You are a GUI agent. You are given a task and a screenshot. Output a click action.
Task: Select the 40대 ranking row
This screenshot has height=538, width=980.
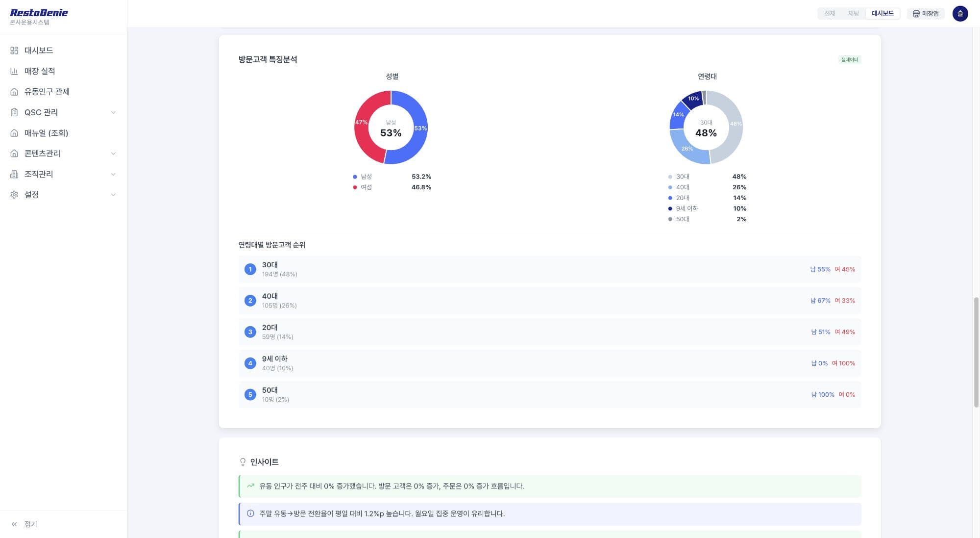click(549, 301)
